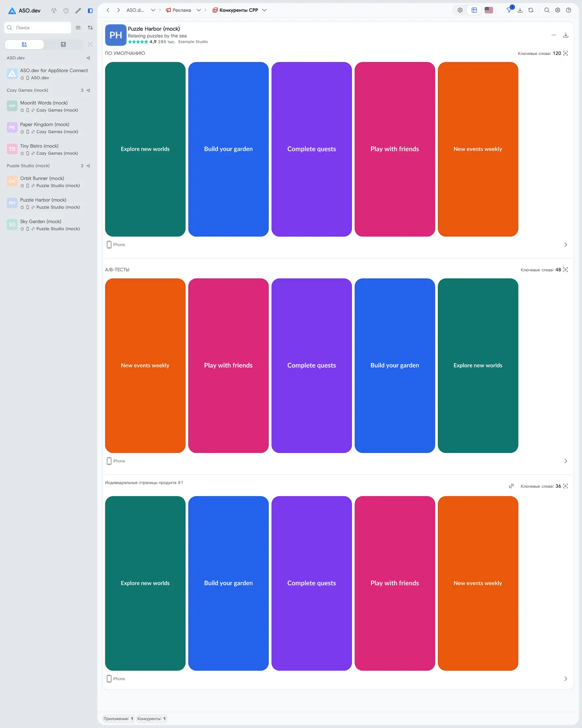The image size is (582, 728).
Task: Click link icon in Индивидуальные страницы продукта row
Action: tap(511, 486)
